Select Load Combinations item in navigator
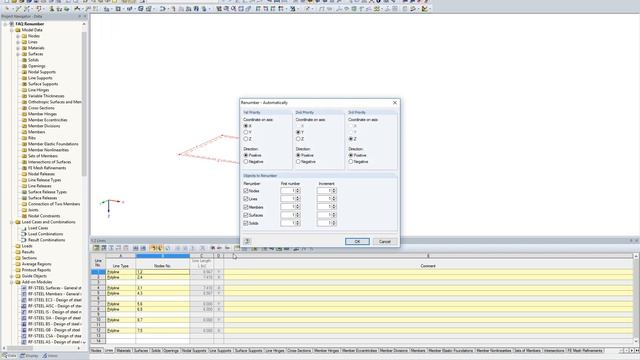The width and height of the screenshot is (640, 360). 45,234
